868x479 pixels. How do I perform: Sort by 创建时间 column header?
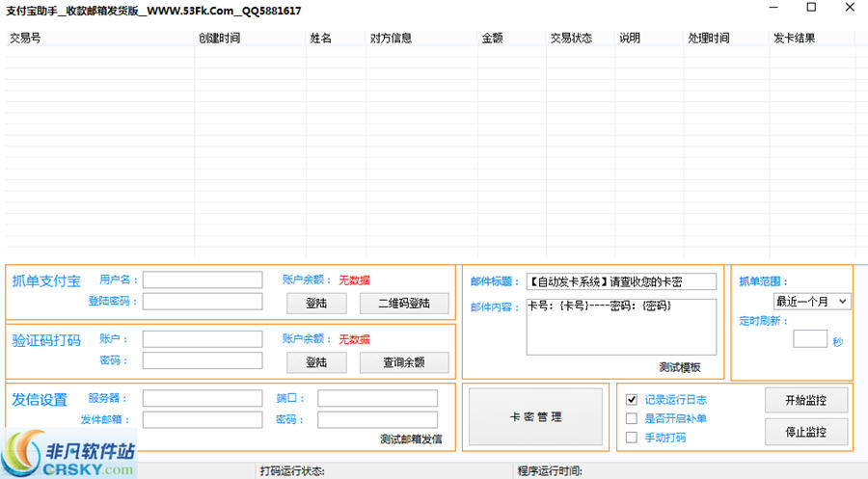(250, 39)
